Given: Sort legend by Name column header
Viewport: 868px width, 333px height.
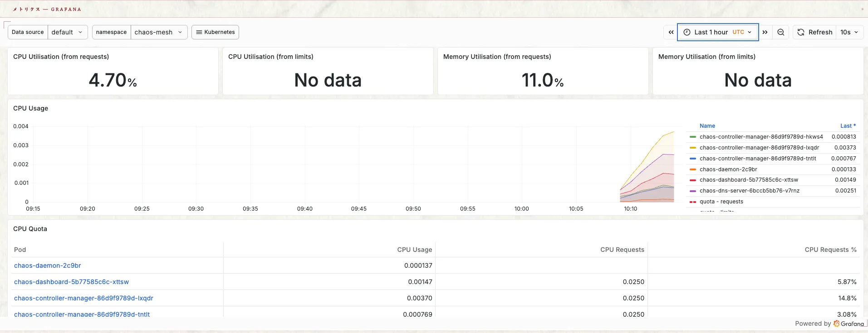Looking at the screenshot, I should tap(707, 126).
